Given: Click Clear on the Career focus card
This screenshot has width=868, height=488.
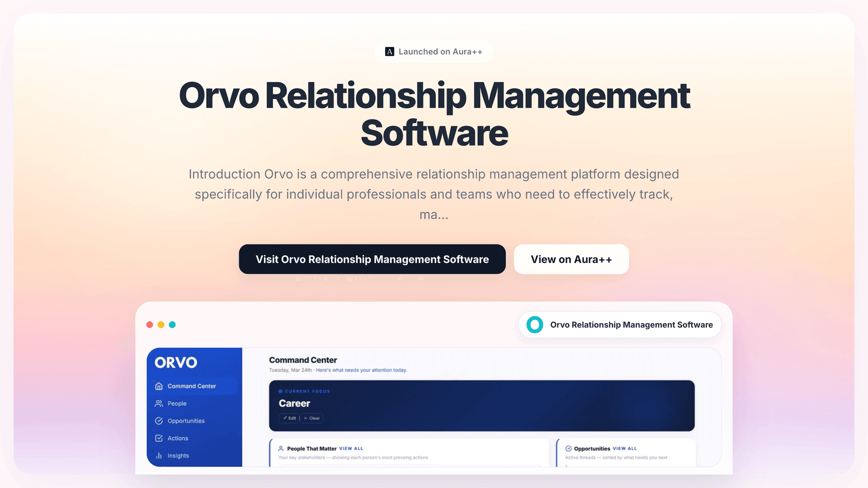Looking at the screenshot, I should pos(312,418).
